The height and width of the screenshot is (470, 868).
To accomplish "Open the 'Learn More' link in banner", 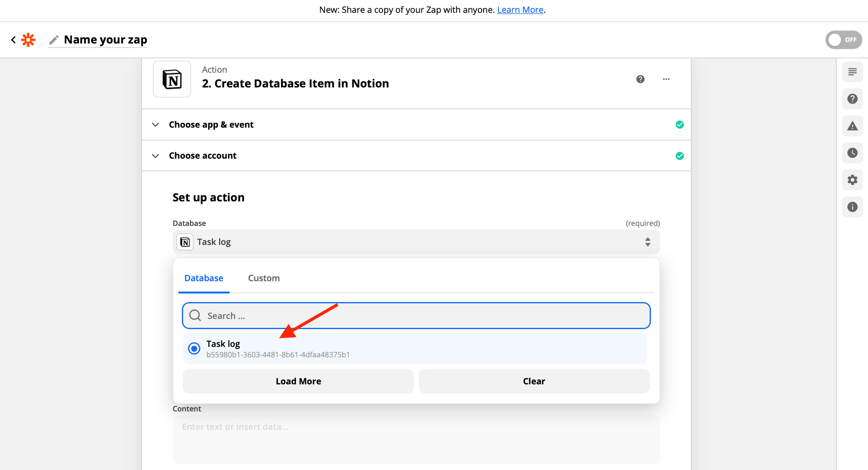I will [520, 10].
